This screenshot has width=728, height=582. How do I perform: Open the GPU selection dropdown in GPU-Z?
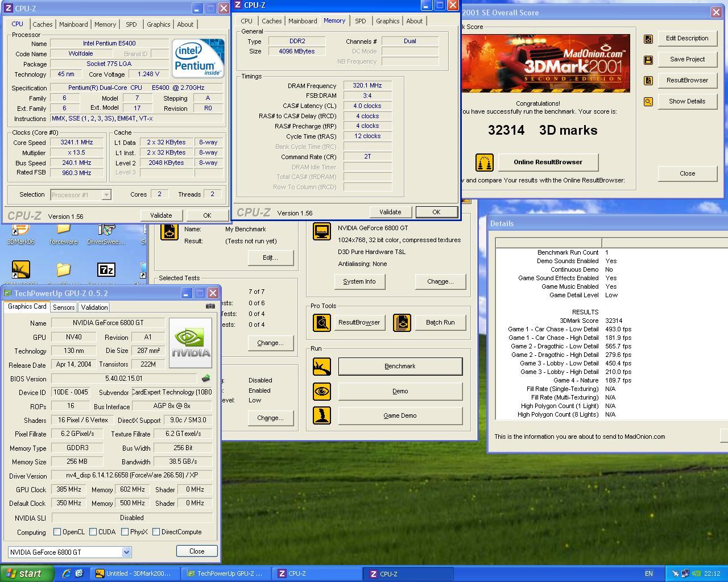[x=126, y=552]
